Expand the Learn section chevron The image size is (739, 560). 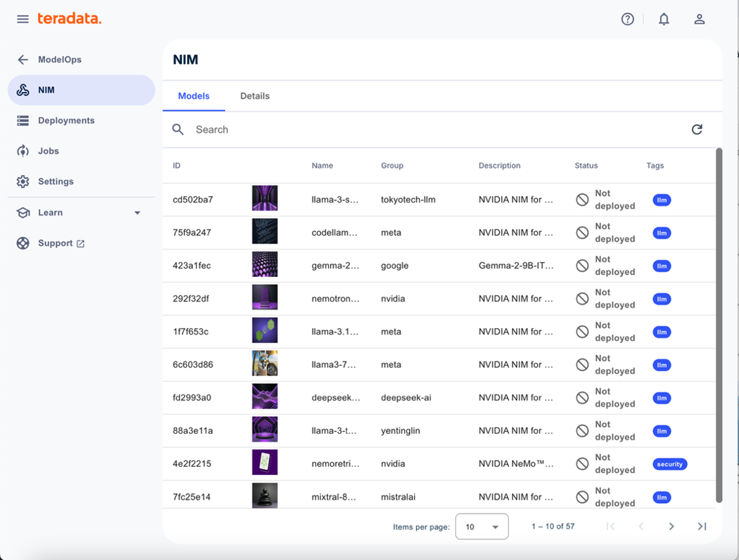pyautogui.click(x=137, y=212)
